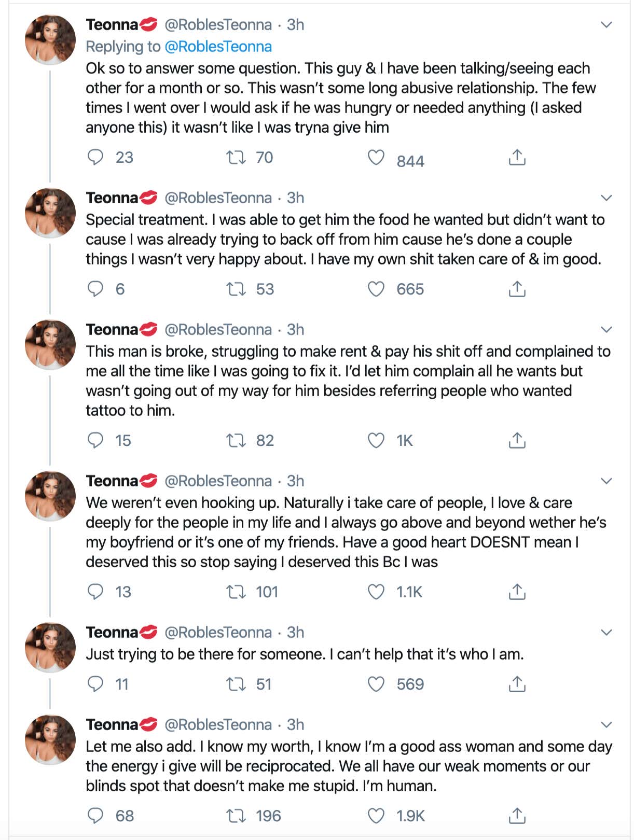
Task: Share the tweet with 569 likes
Action: coord(517,684)
